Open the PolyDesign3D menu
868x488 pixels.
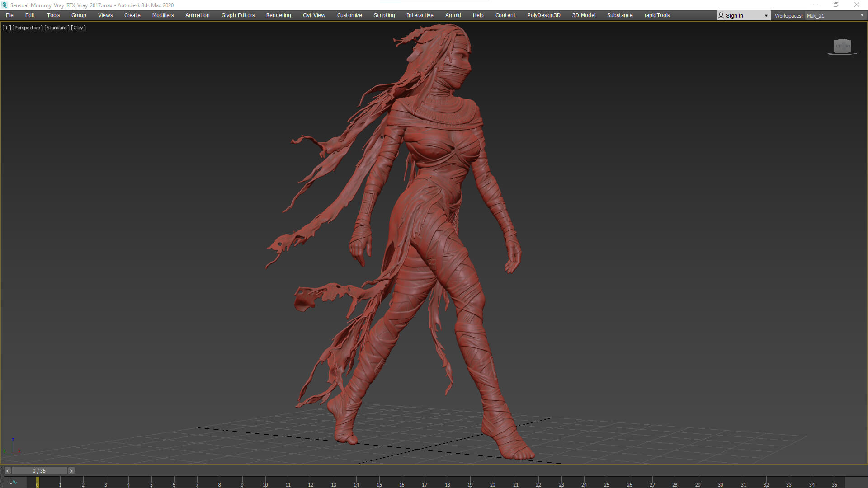[x=544, y=15]
